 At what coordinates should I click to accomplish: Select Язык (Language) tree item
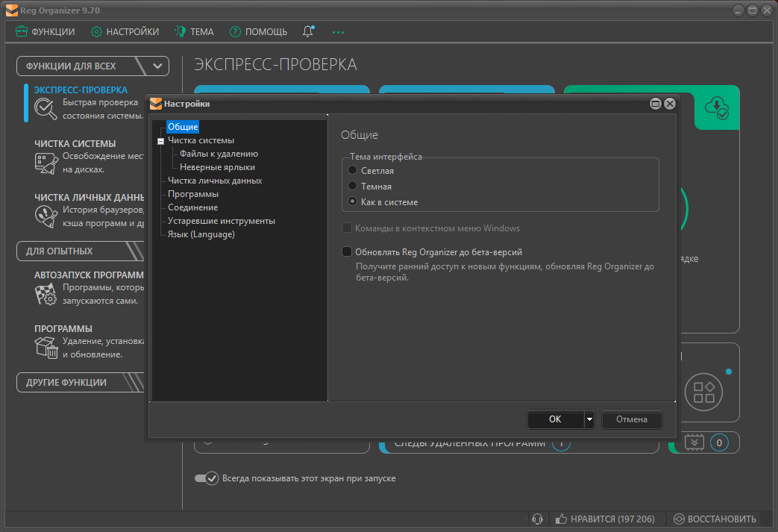click(201, 234)
